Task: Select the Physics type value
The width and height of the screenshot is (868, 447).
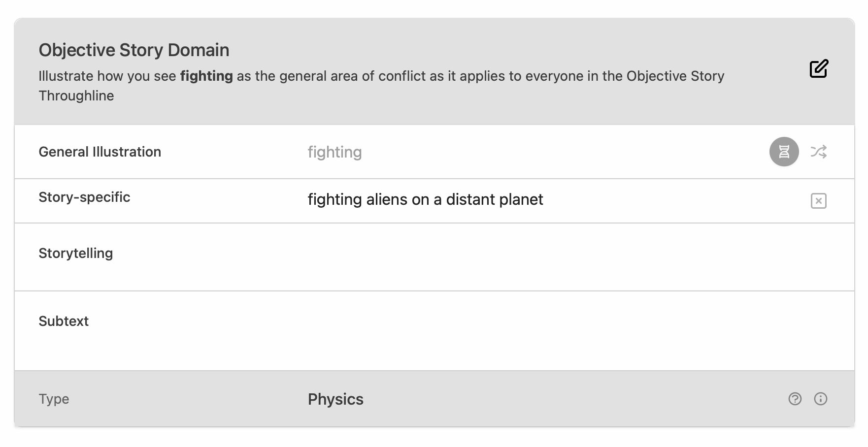Action: 335,399
